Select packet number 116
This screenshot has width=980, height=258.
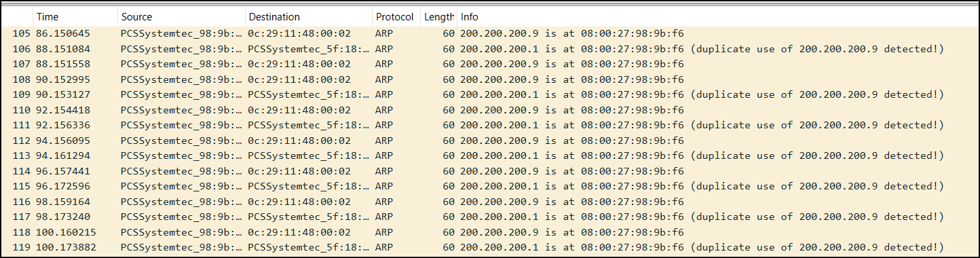pyautogui.click(x=490, y=202)
